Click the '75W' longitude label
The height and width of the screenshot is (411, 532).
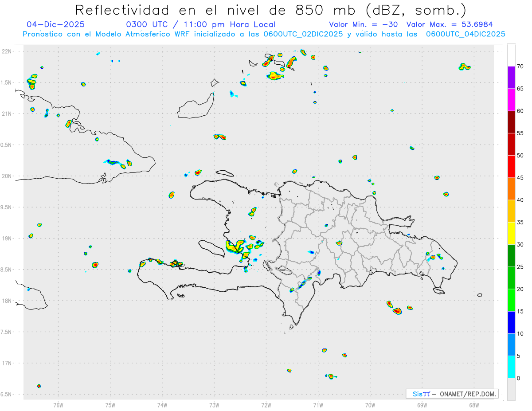pyautogui.click(x=110, y=405)
